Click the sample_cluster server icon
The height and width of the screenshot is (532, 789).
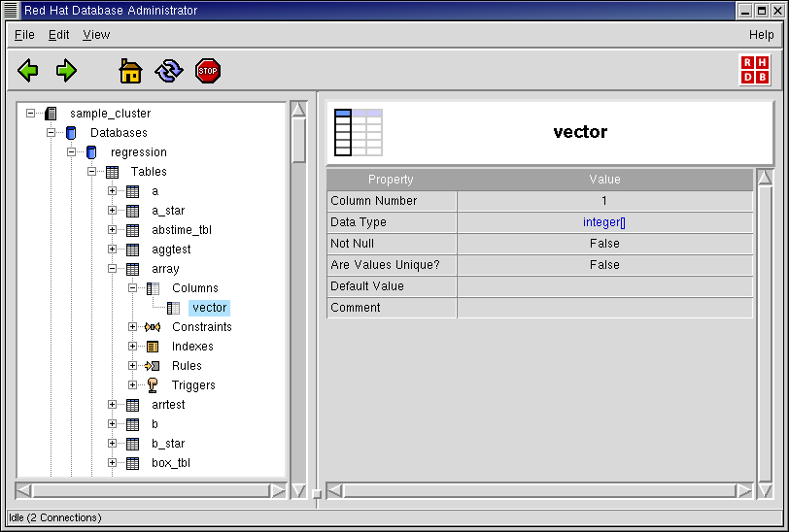pos(51,114)
